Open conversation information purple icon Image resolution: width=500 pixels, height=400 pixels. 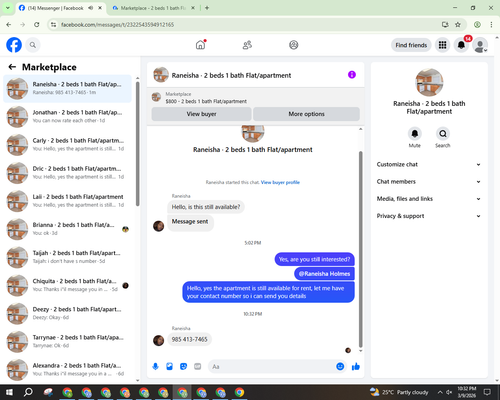point(352,75)
